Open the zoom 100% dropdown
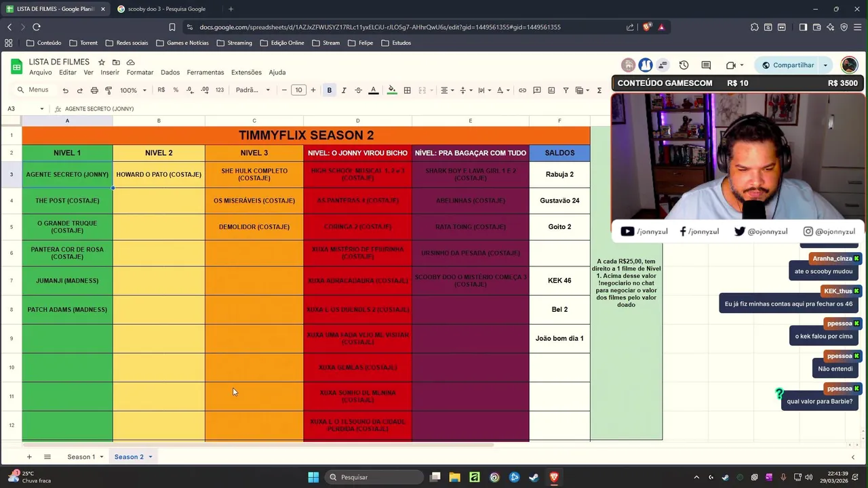 133,90
